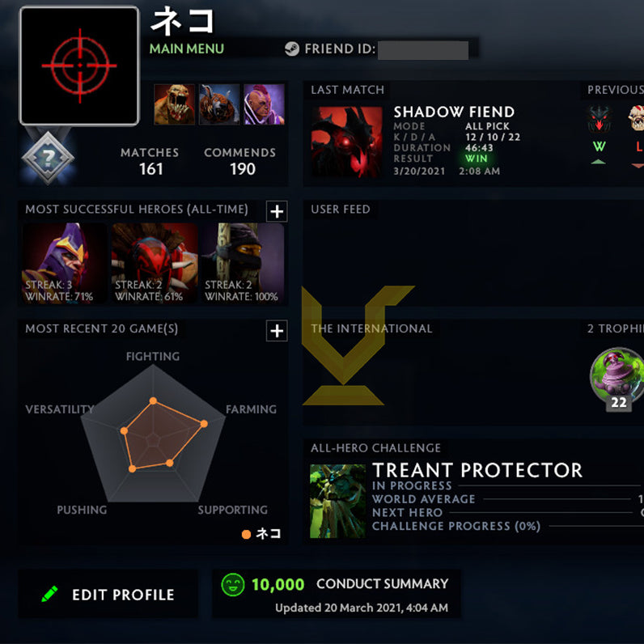The width and height of the screenshot is (644, 644).
Task: Click the green smiley behavior score icon
Action: [x=233, y=584]
